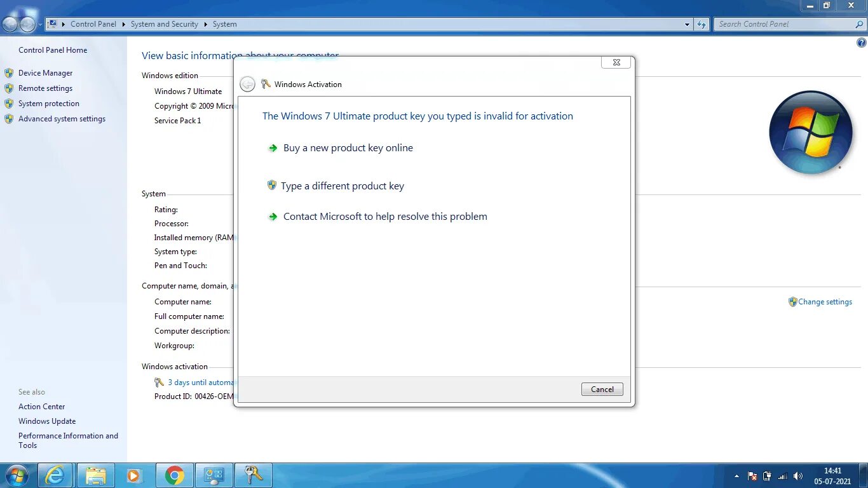Open the Windows Start orb
The height and width of the screenshot is (488, 868).
click(x=17, y=475)
